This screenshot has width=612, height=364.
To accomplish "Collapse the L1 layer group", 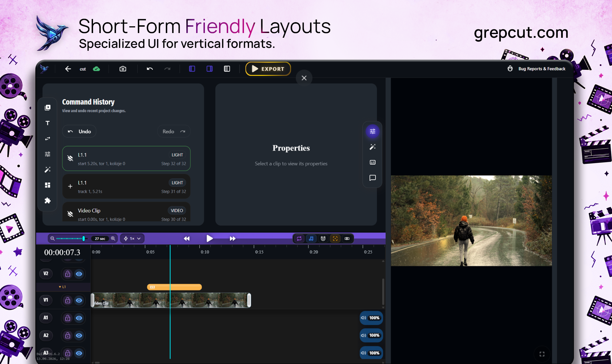I will [x=62, y=287].
